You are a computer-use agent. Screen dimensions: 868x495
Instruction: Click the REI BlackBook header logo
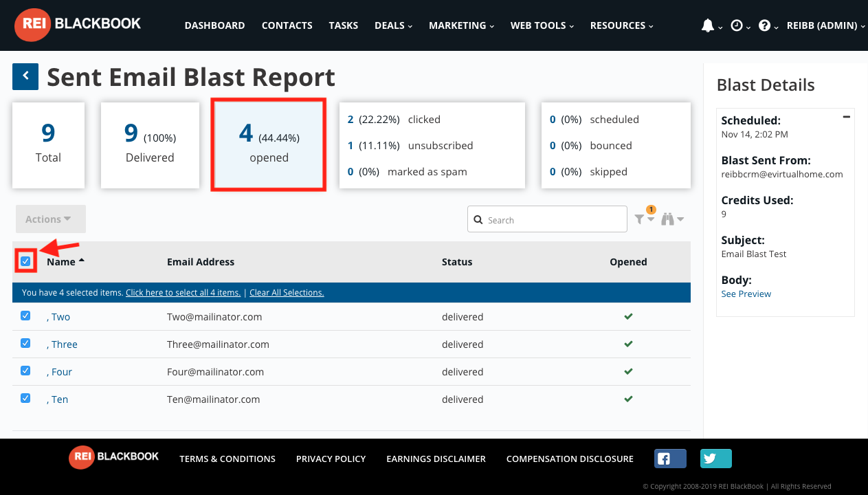pyautogui.click(x=78, y=25)
